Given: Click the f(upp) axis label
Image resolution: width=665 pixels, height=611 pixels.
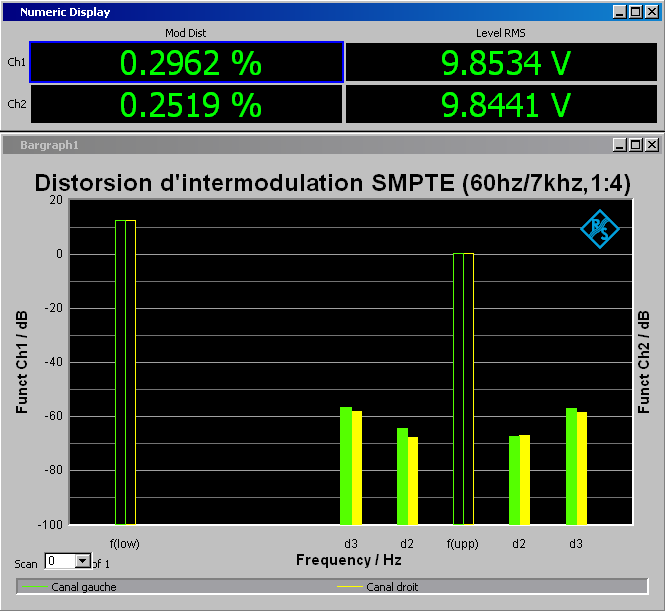Looking at the screenshot, I should pyautogui.click(x=463, y=544).
